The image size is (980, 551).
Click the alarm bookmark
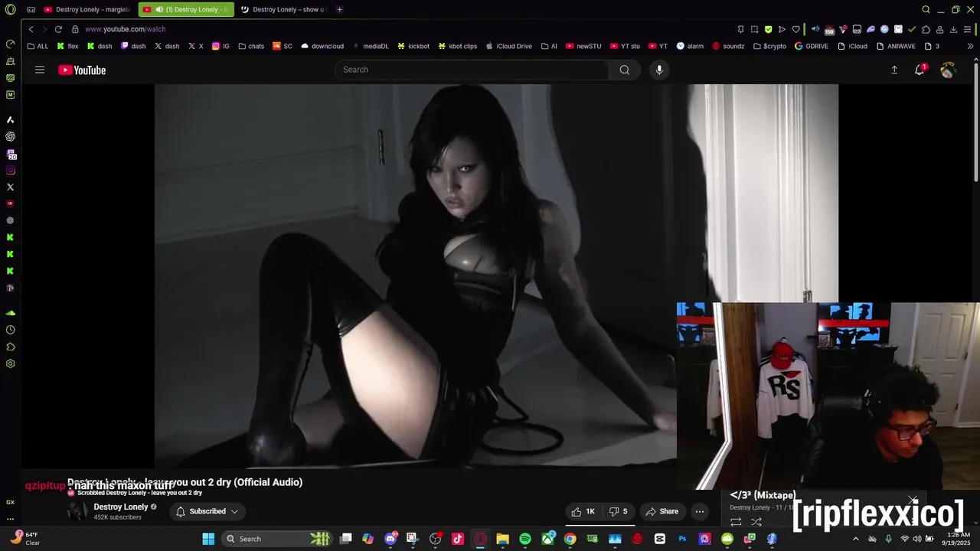[x=690, y=46]
